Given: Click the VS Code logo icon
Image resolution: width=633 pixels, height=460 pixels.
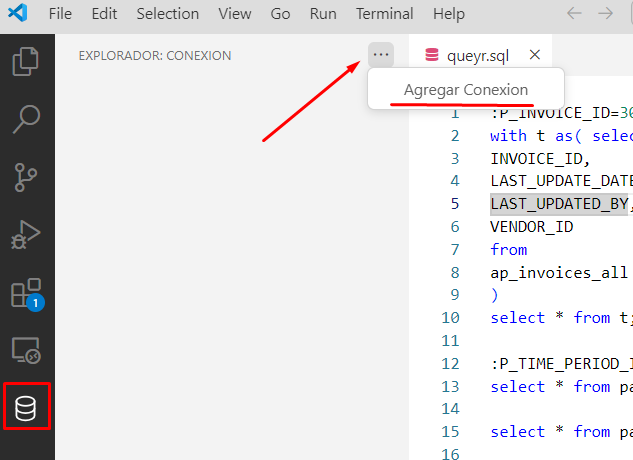Looking at the screenshot, I should click(x=18, y=13).
